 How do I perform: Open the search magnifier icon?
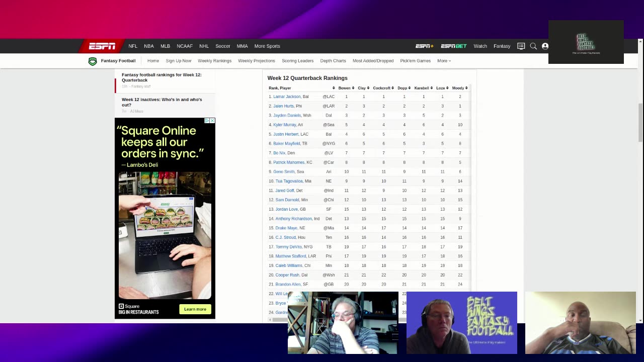coord(533,46)
